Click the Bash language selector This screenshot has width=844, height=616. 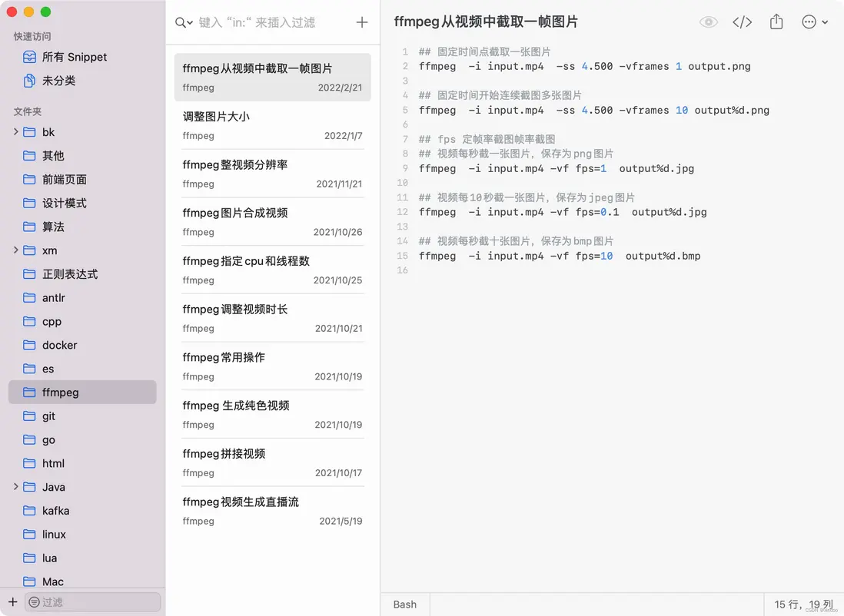[405, 604]
